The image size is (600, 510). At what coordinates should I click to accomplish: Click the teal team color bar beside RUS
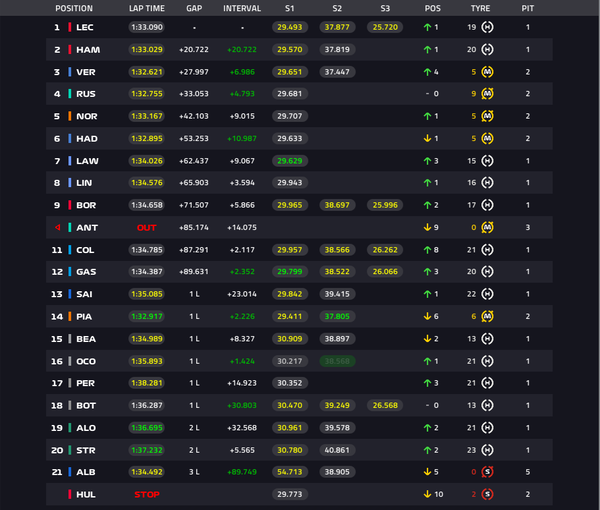(70, 94)
